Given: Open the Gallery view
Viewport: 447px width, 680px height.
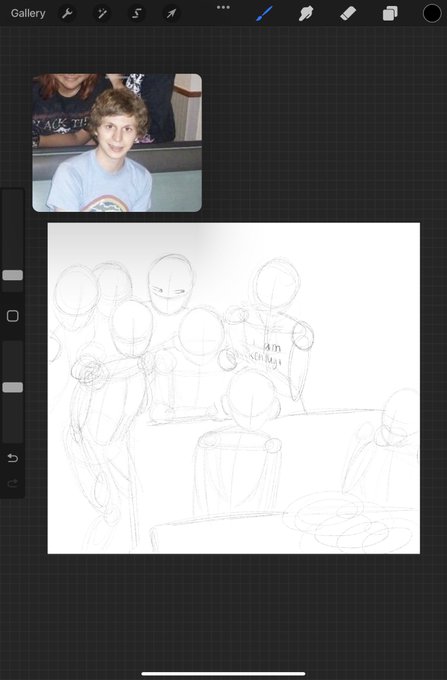Looking at the screenshot, I should 28,13.
